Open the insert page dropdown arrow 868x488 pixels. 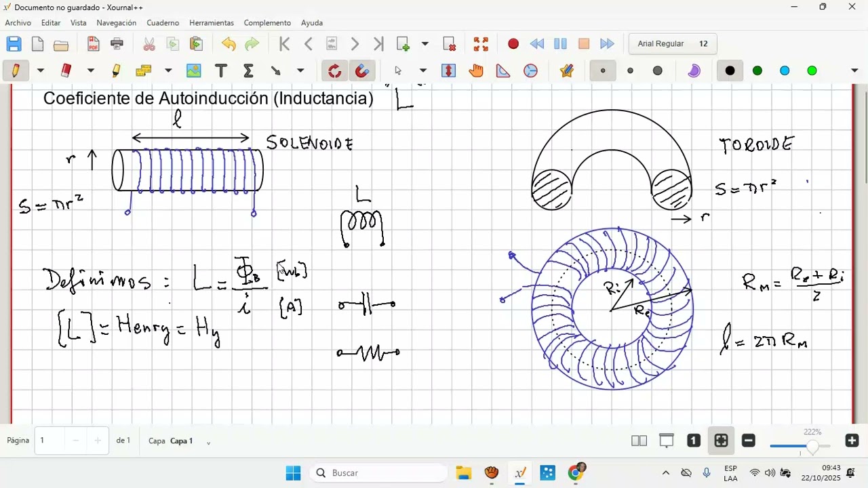click(425, 44)
